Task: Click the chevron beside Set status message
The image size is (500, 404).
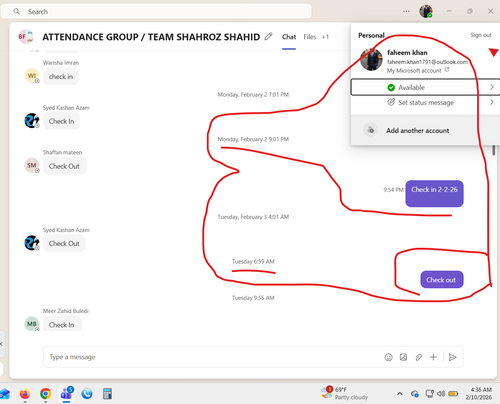Action: click(x=492, y=102)
